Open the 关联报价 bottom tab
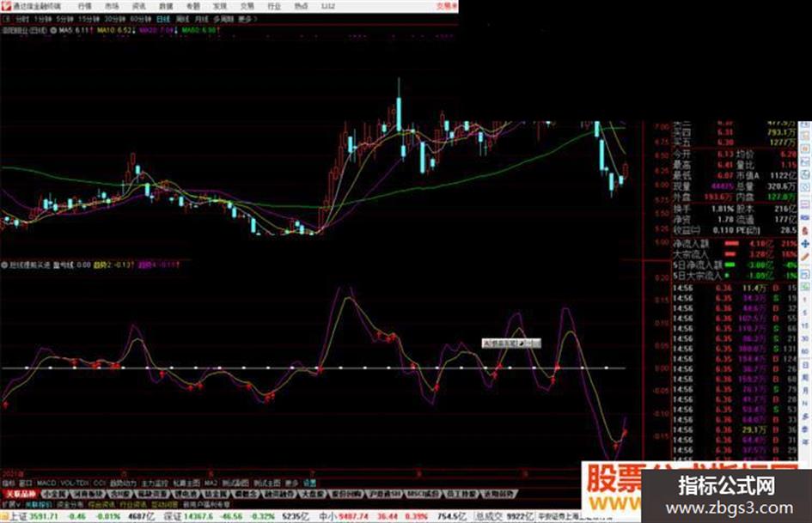This screenshot has height=523, width=812. click(38, 504)
